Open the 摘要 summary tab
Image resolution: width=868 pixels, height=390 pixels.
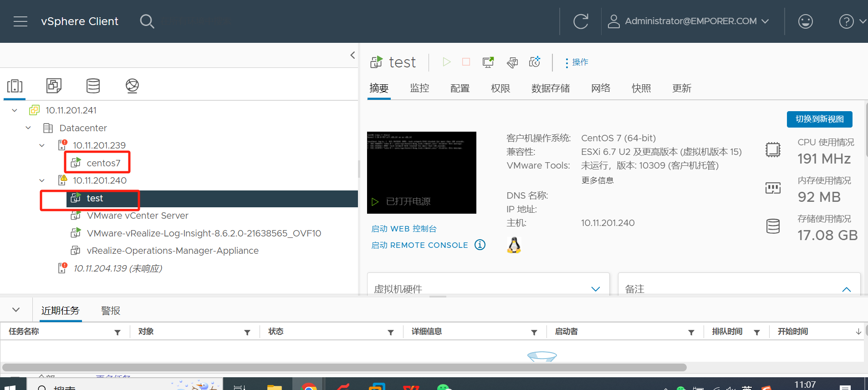tap(379, 88)
